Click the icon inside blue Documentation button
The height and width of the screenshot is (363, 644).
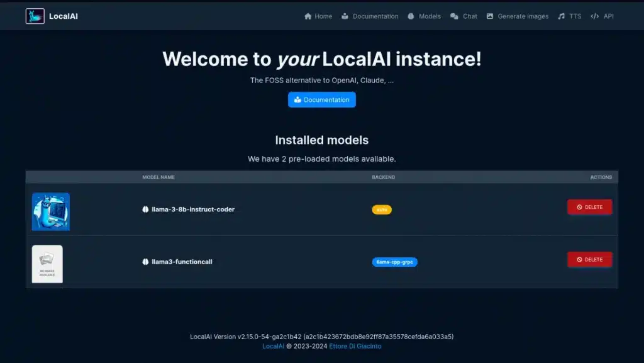coord(297,100)
